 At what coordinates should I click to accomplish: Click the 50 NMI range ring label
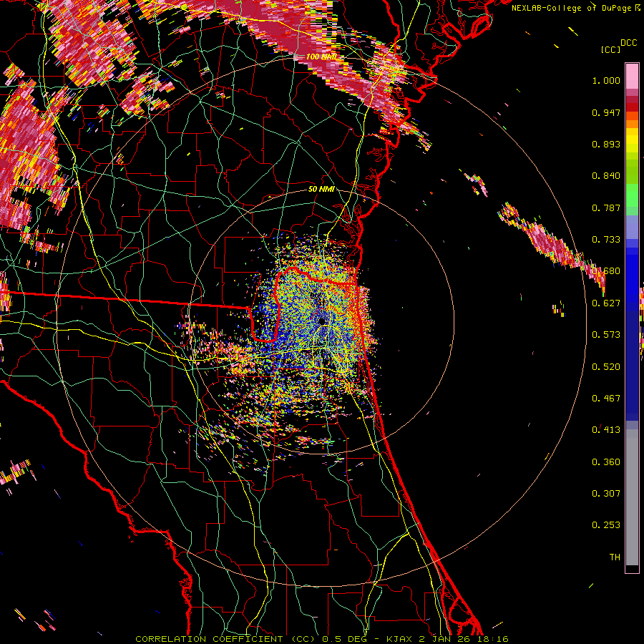coord(321,189)
